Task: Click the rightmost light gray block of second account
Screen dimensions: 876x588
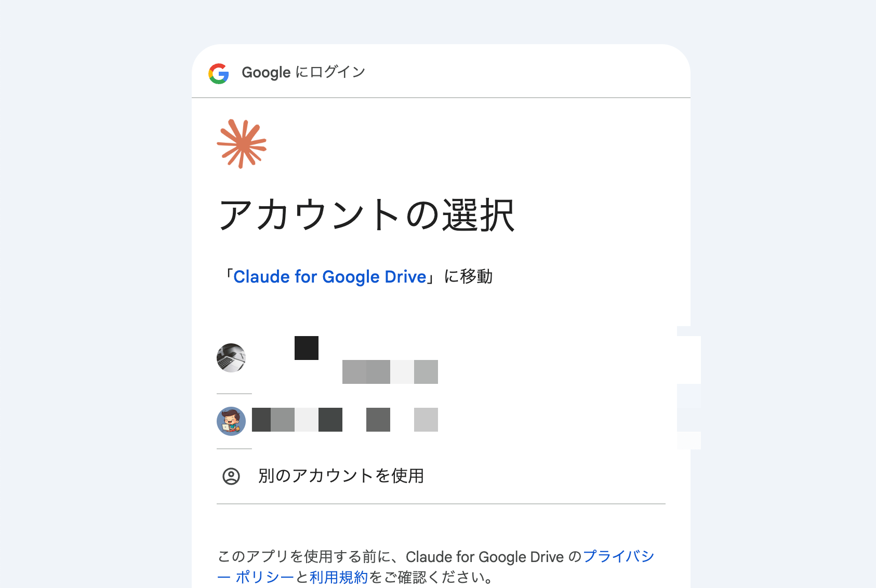Action: [426, 420]
